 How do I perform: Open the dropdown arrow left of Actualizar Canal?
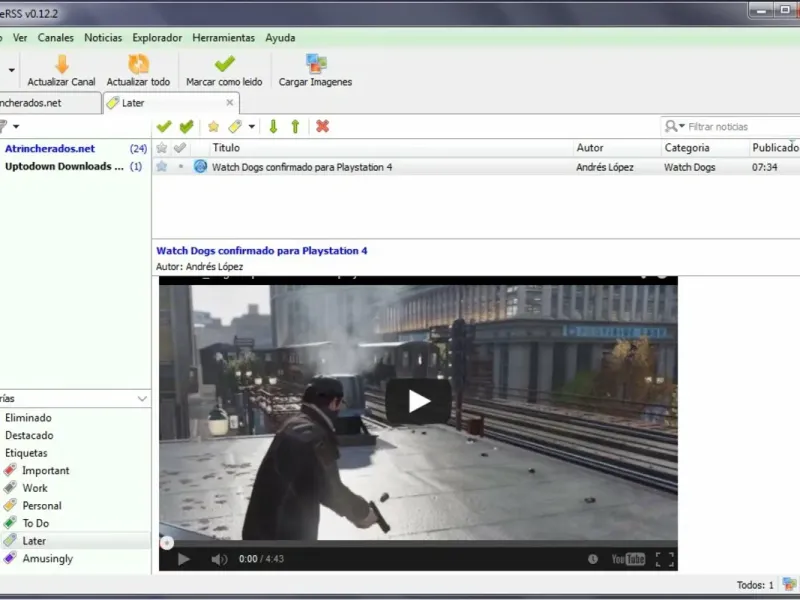coord(11,70)
